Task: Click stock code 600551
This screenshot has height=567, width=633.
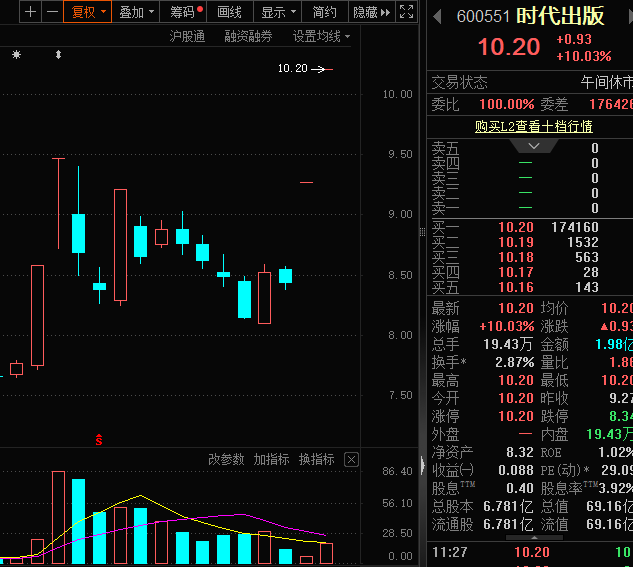Action: click(483, 17)
